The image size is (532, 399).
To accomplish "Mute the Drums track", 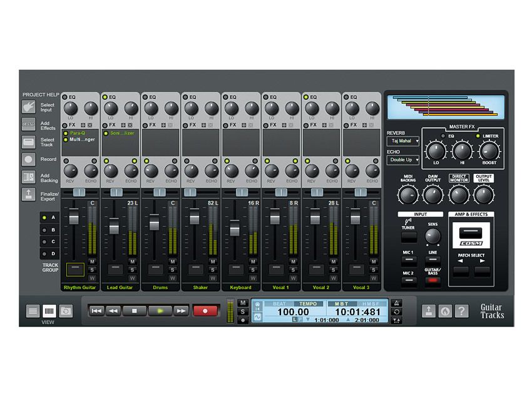I will [x=172, y=261].
